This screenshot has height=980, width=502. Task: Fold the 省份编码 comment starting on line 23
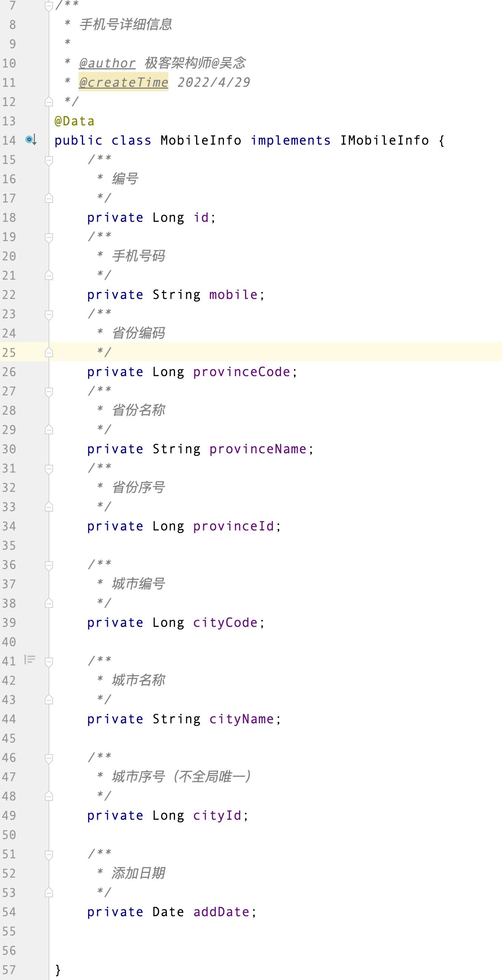tap(49, 315)
